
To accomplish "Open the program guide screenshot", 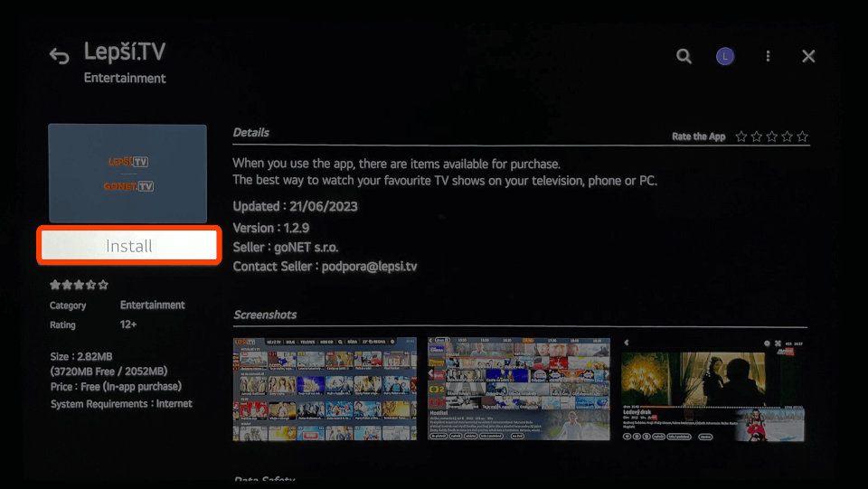I will [519, 389].
